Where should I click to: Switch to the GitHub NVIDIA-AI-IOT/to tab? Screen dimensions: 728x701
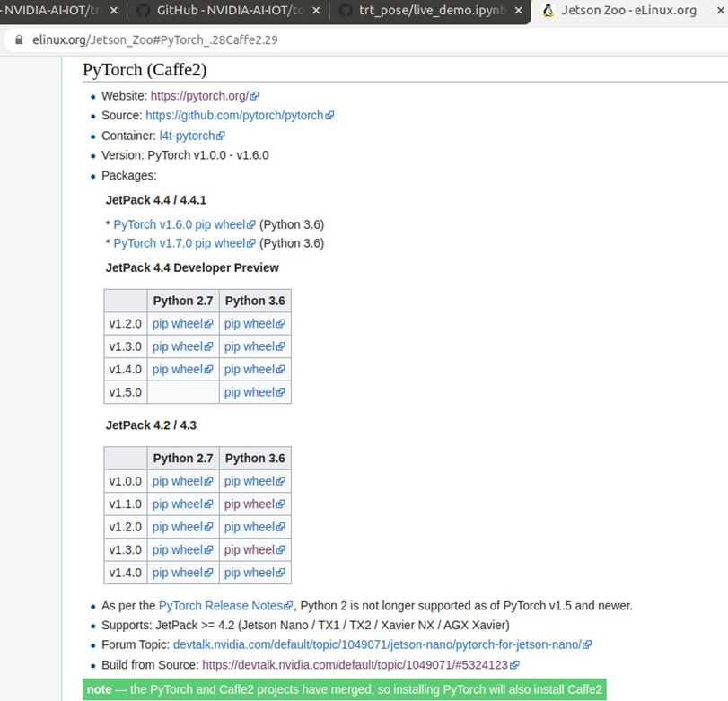pyautogui.click(x=231, y=11)
